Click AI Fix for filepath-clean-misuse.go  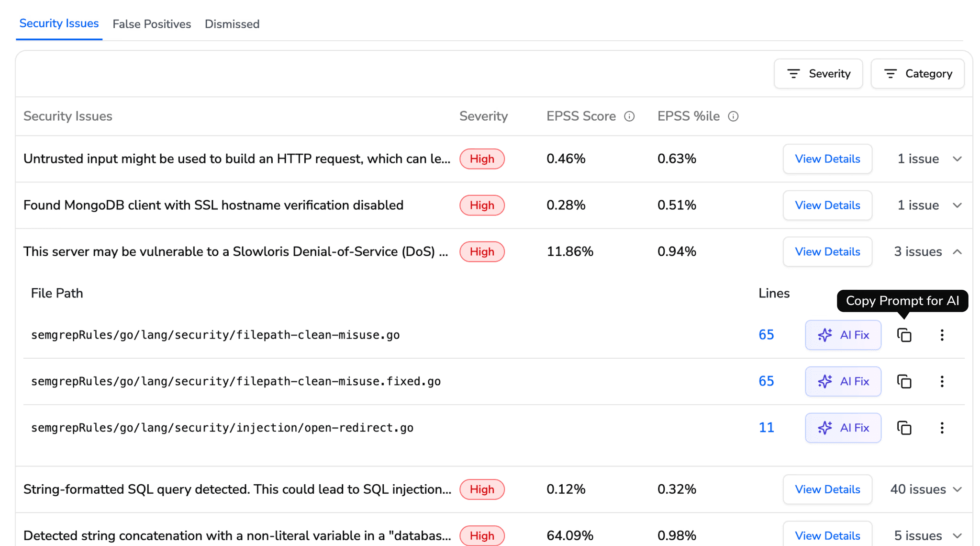pos(843,335)
